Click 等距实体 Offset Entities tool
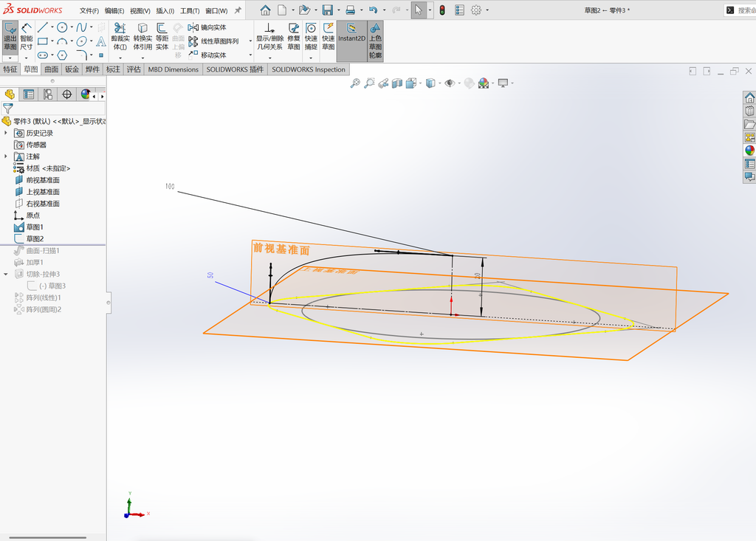The image size is (756, 541). pos(162,37)
